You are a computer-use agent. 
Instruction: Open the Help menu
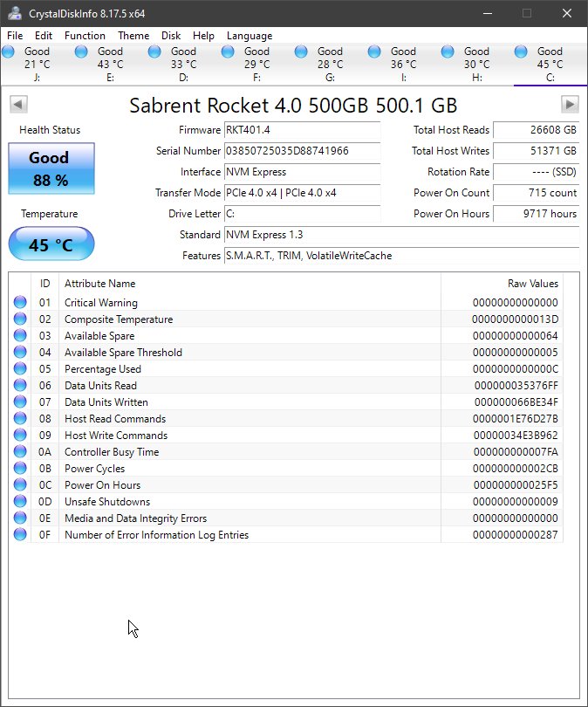coord(203,36)
